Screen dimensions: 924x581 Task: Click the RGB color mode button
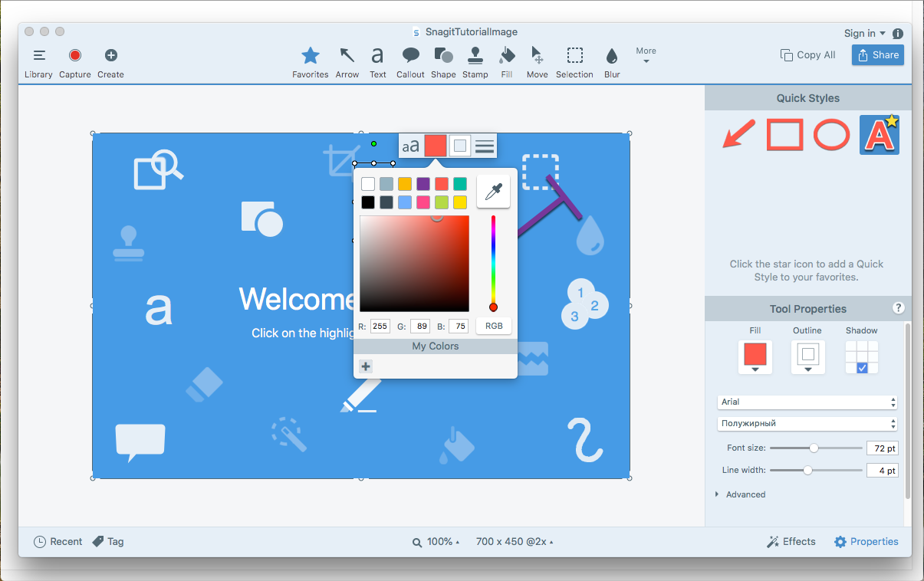click(x=494, y=326)
